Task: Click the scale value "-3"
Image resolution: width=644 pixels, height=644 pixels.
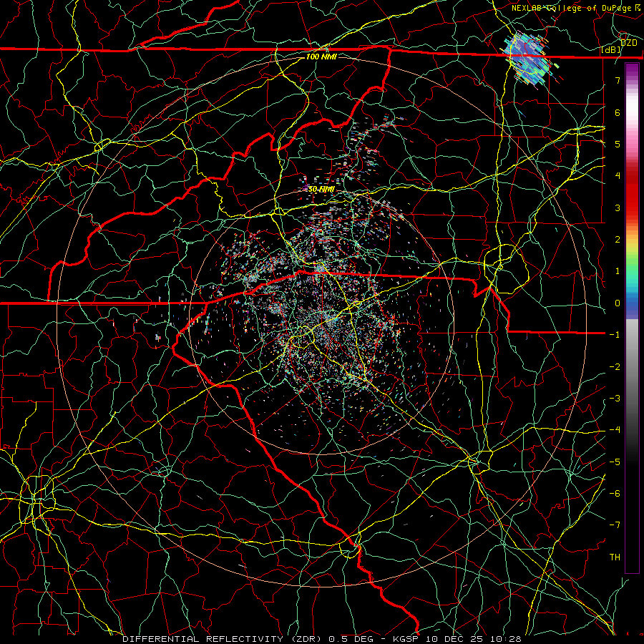Action: [x=615, y=399]
